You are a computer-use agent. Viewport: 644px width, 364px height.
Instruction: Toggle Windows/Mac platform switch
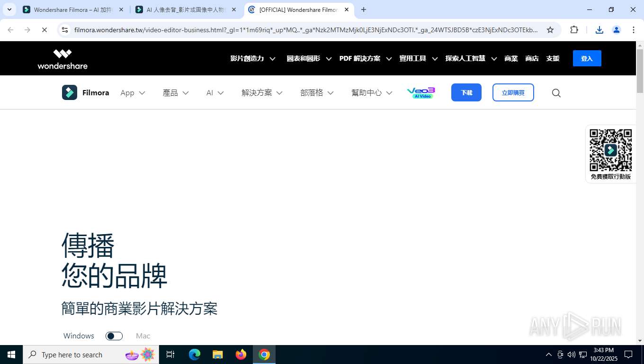click(x=114, y=336)
